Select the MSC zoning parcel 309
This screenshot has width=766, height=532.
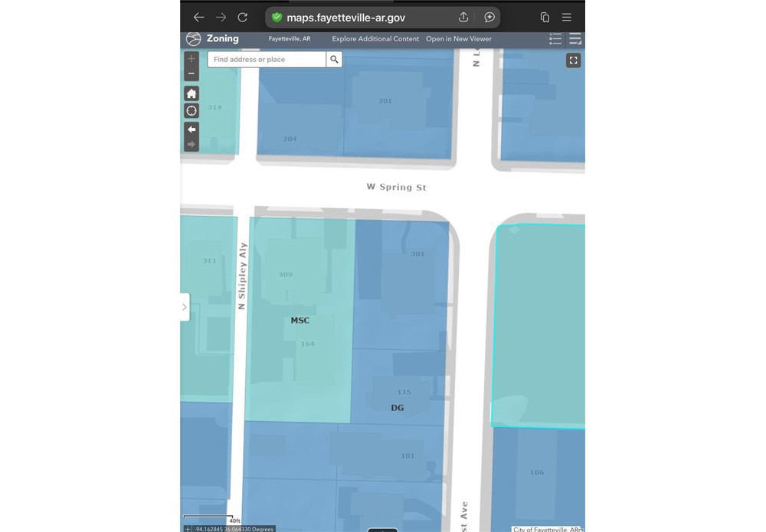286,274
